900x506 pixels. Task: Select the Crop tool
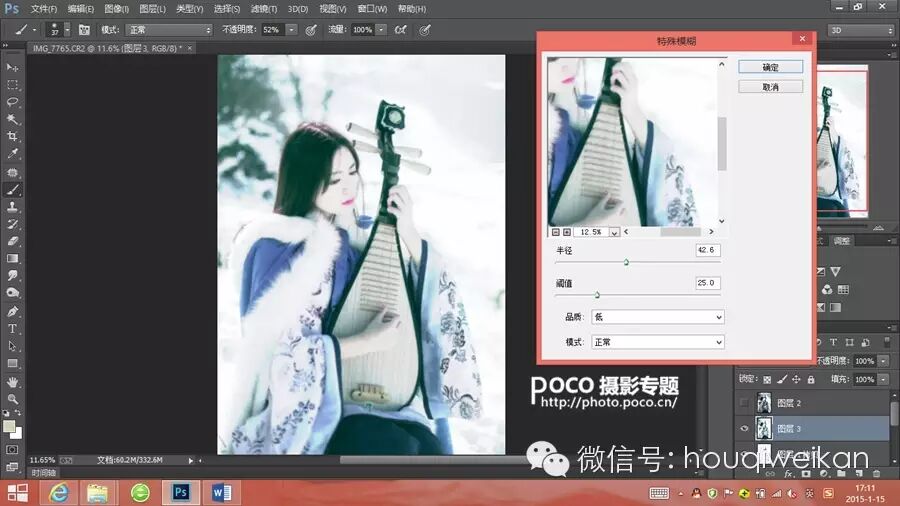[12, 136]
